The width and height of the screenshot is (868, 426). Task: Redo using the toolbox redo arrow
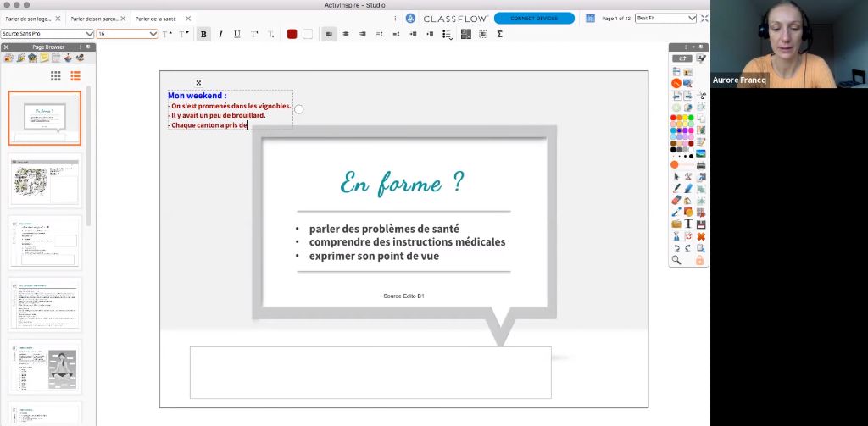pyautogui.click(x=688, y=248)
